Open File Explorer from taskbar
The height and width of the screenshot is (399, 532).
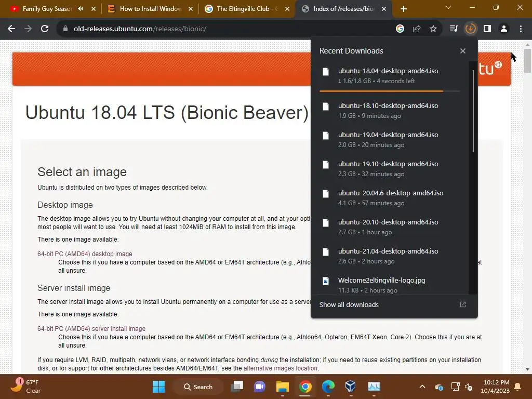coord(282,387)
